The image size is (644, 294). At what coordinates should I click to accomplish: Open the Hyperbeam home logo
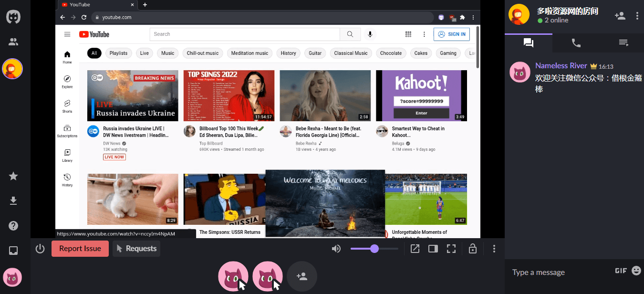[13, 17]
